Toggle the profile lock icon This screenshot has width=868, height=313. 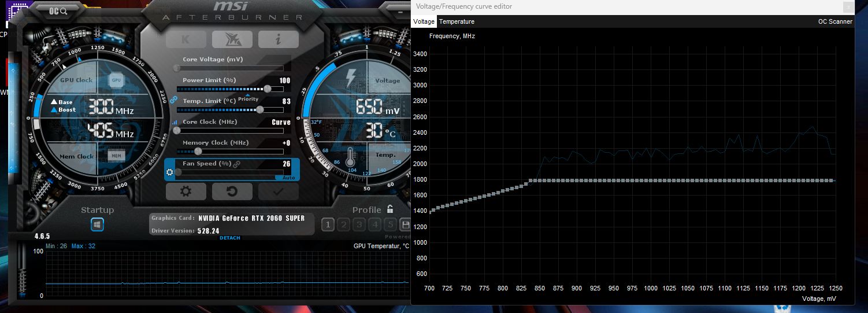tap(390, 209)
